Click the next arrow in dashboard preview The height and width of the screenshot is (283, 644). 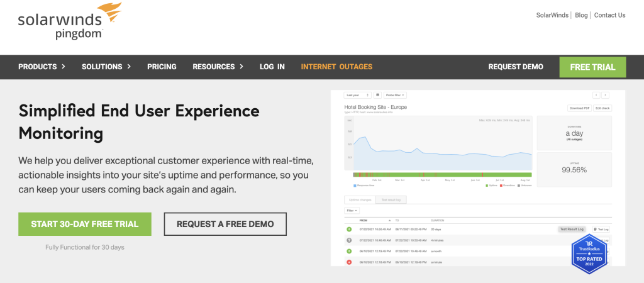click(605, 95)
